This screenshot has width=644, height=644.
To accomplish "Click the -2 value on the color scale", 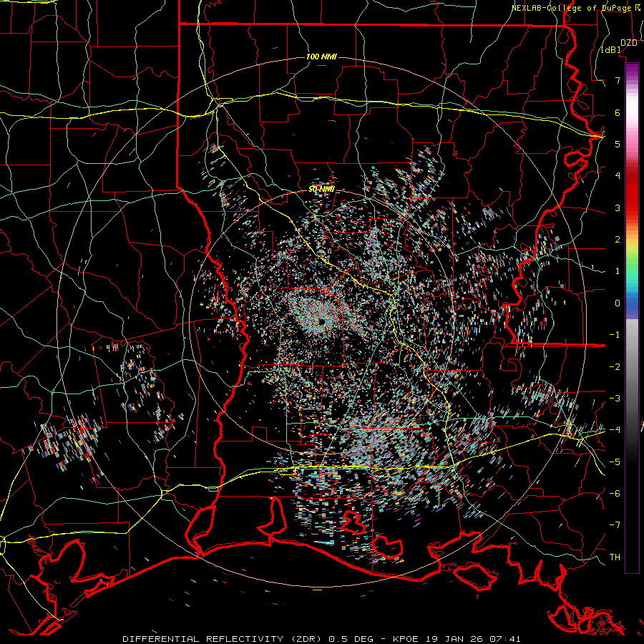I will click(x=615, y=366).
